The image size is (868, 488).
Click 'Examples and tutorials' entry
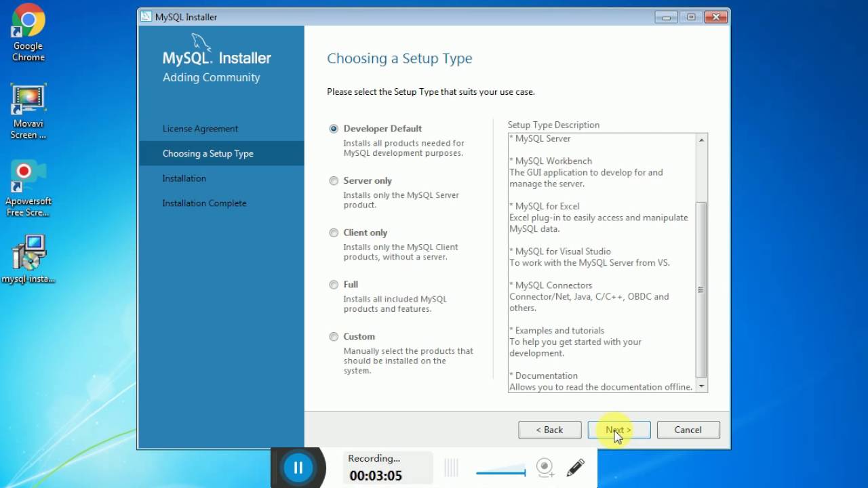point(559,331)
